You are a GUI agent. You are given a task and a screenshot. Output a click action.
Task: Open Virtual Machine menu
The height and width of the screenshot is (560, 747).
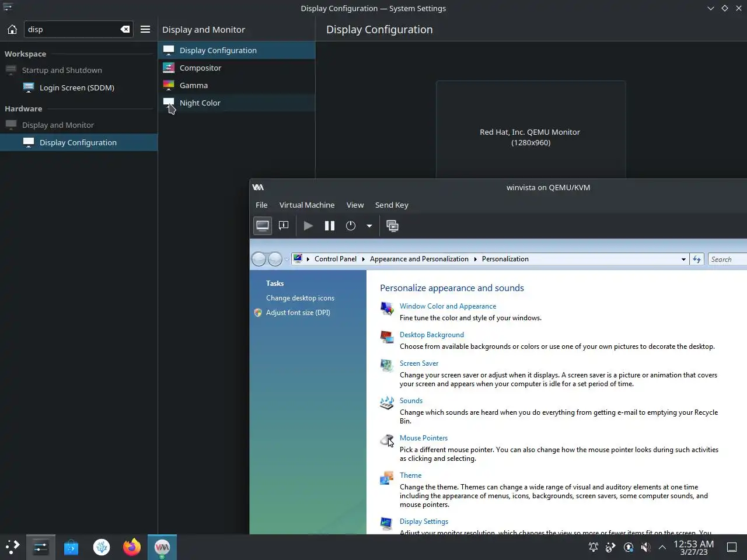coord(307,205)
